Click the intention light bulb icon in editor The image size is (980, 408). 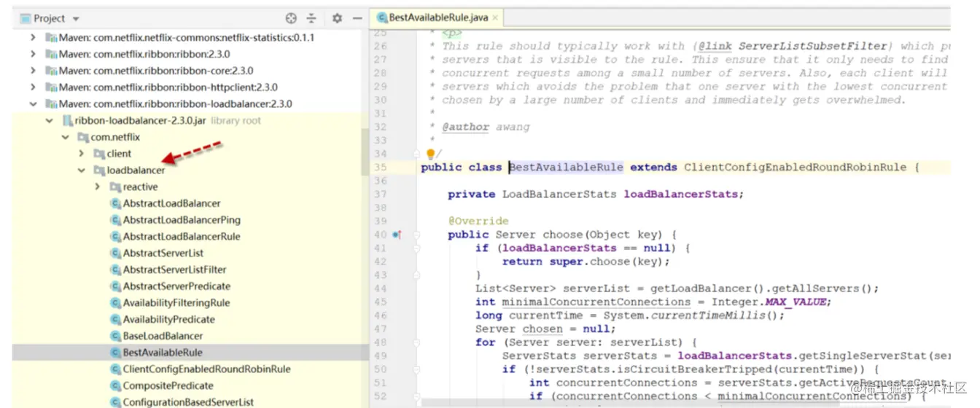[x=430, y=154]
